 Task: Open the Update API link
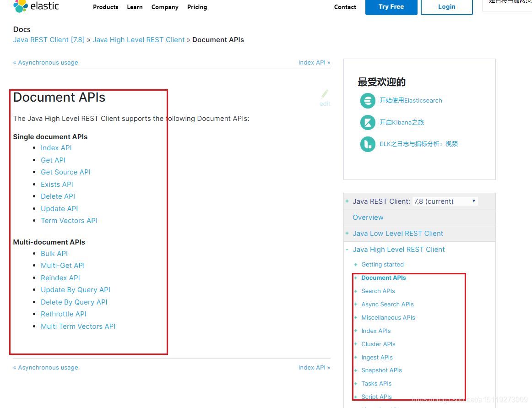(60, 208)
